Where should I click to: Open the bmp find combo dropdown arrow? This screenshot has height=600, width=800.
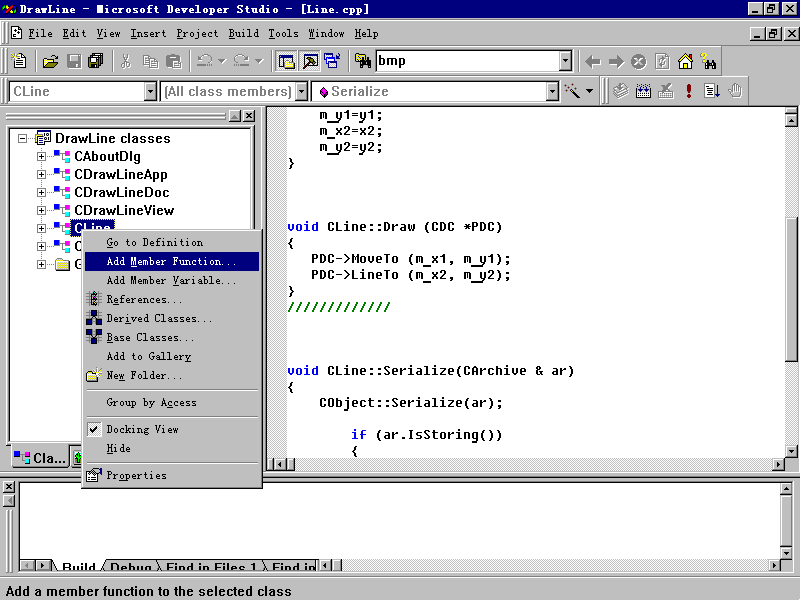point(565,61)
